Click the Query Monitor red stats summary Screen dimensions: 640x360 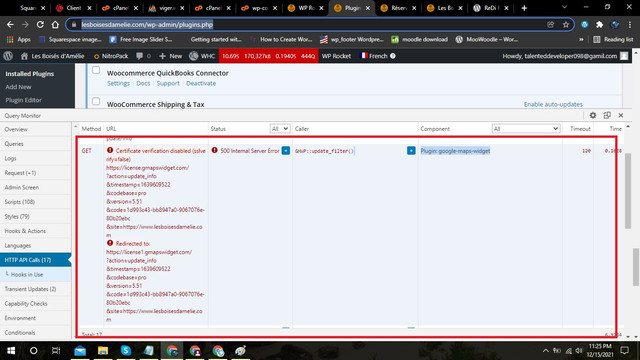(269, 56)
